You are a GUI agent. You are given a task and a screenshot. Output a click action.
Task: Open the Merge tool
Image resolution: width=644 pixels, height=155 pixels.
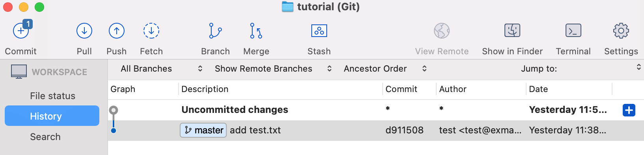[x=256, y=31]
